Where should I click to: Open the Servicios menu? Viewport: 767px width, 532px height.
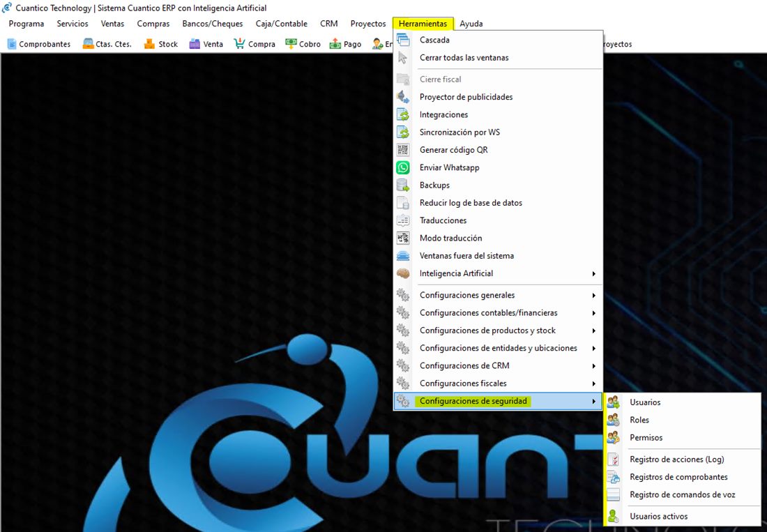point(73,24)
